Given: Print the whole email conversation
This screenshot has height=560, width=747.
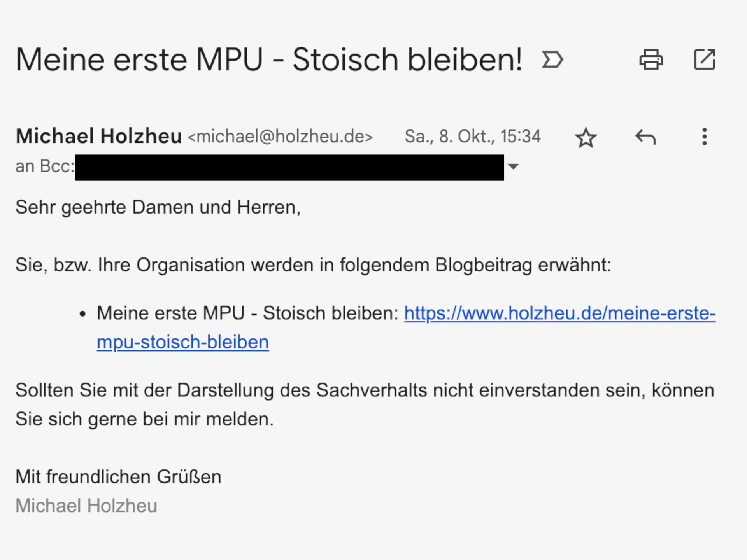Looking at the screenshot, I should click(x=651, y=60).
